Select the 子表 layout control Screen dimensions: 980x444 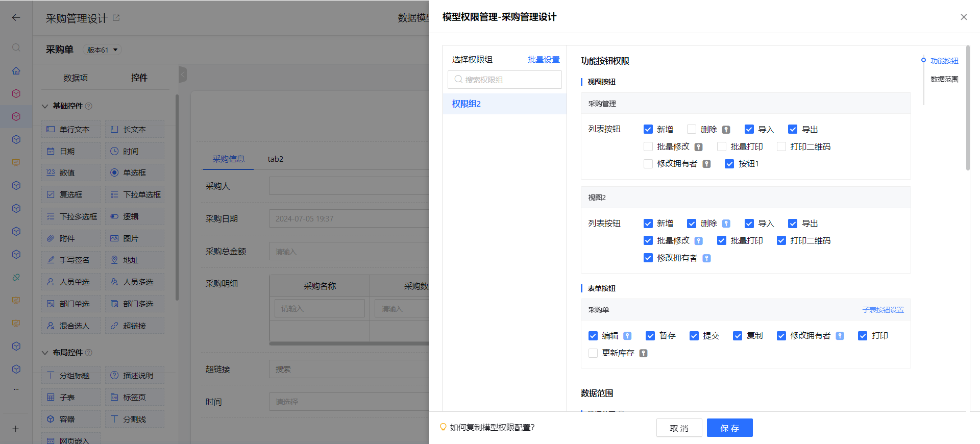(x=71, y=397)
